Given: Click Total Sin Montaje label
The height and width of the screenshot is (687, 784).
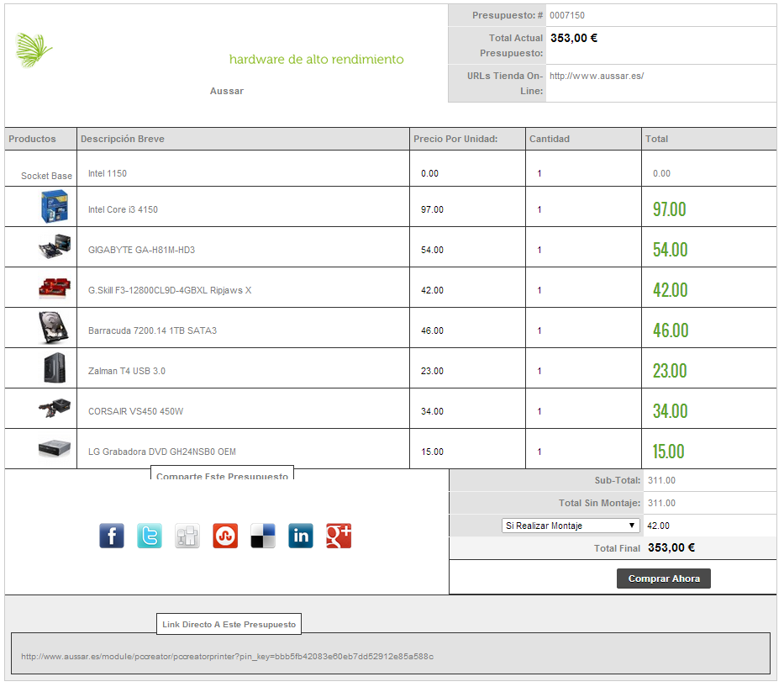Looking at the screenshot, I should point(599,503).
